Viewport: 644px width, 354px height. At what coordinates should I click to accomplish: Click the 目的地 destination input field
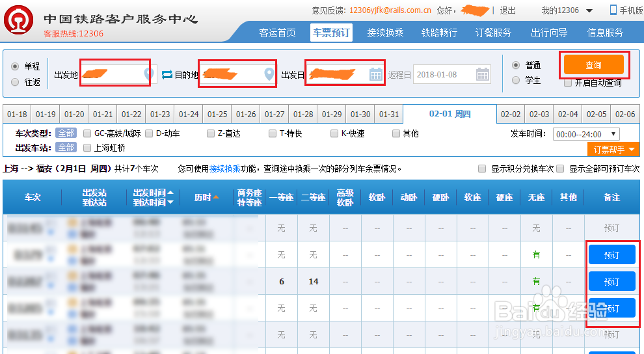coord(239,74)
